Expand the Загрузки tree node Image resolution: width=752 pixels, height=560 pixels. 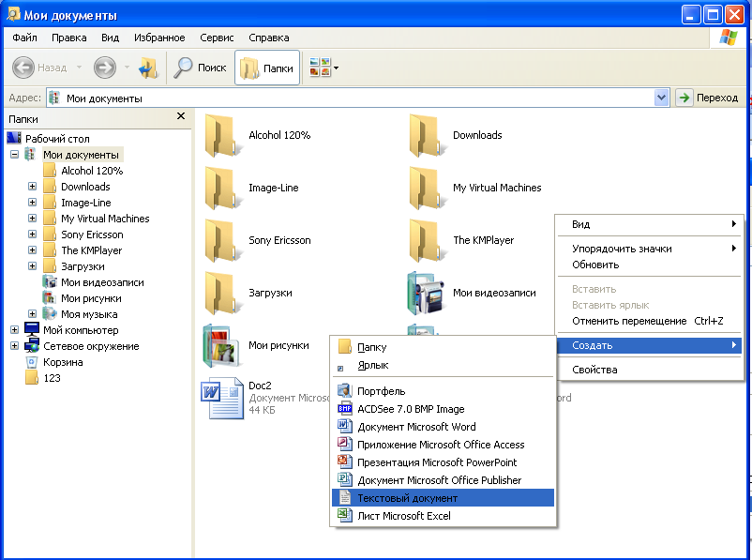tap(32, 265)
